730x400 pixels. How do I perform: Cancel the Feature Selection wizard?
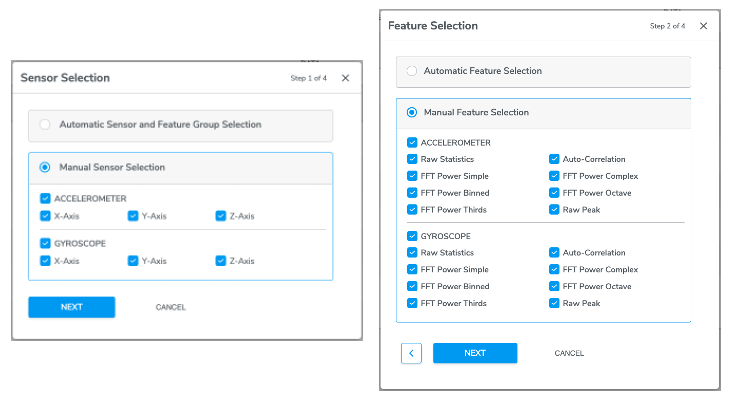(x=569, y=353)
